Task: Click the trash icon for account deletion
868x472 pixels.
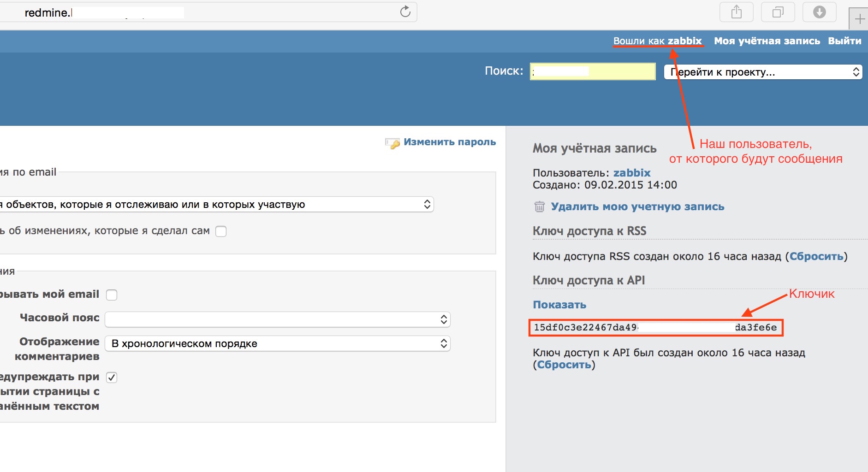Action: pos(539,206)
